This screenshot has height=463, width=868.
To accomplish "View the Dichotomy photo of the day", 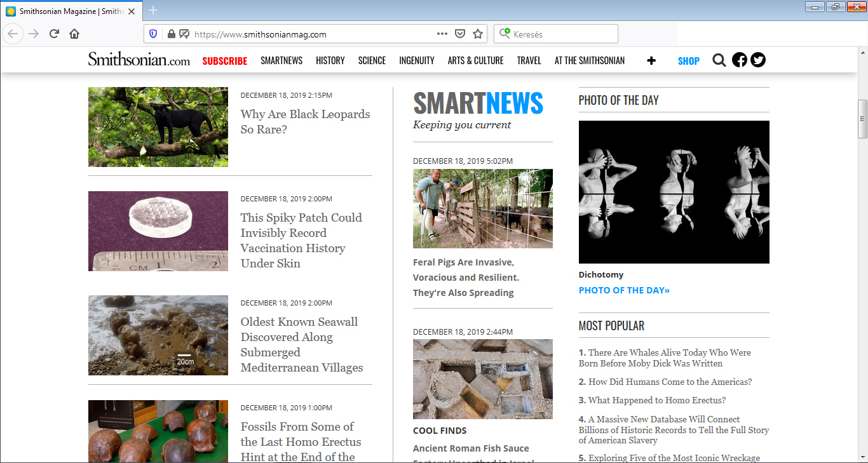I will 674,192.
